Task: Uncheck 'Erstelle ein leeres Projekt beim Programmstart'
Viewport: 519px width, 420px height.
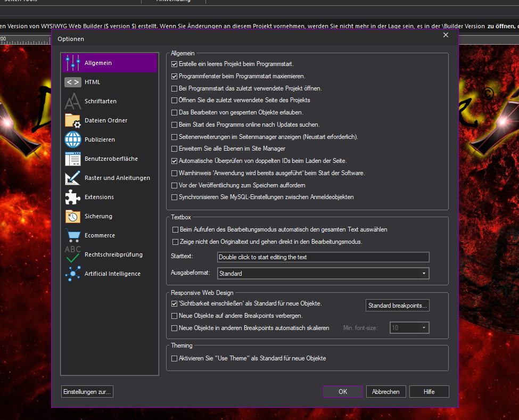Action: [x=174, y=64]
